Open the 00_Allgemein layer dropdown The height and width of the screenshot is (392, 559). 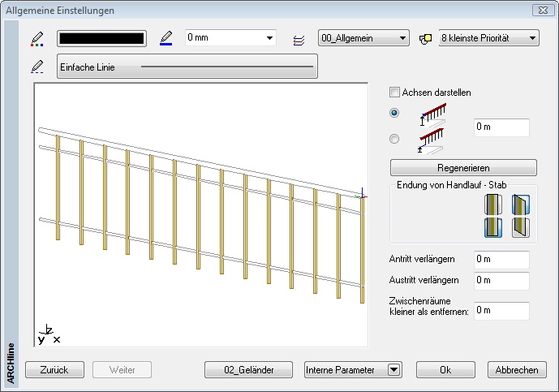click(x=363, y=38)
